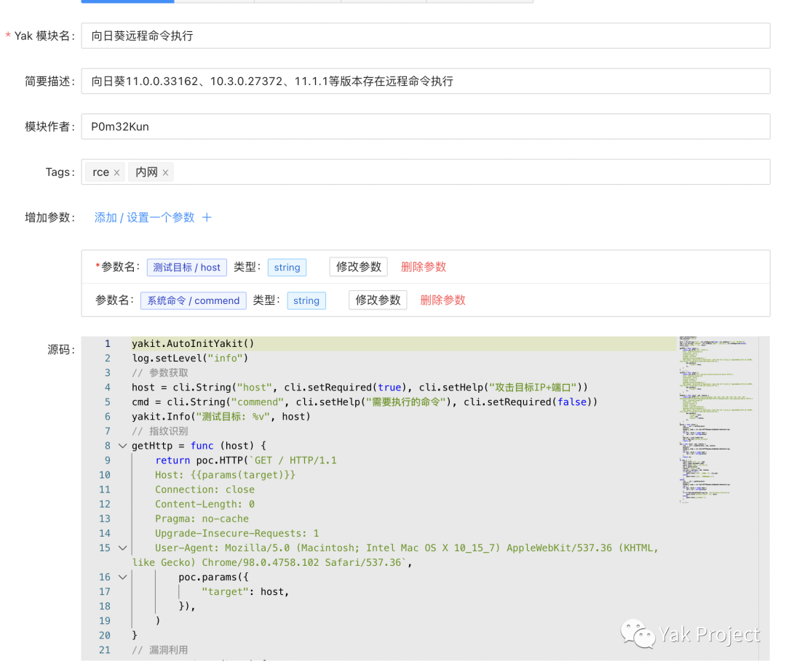The width and height of the screenshot is (786, 672).
Task: Click 删除参数 for host parameter
Action: [423, 267]
